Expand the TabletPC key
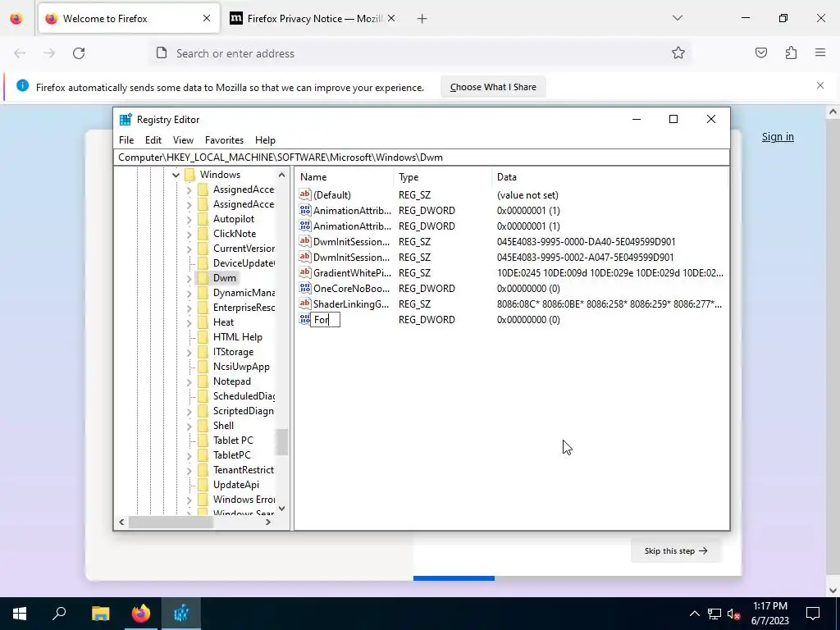The image size is (840, 630). 189,456
